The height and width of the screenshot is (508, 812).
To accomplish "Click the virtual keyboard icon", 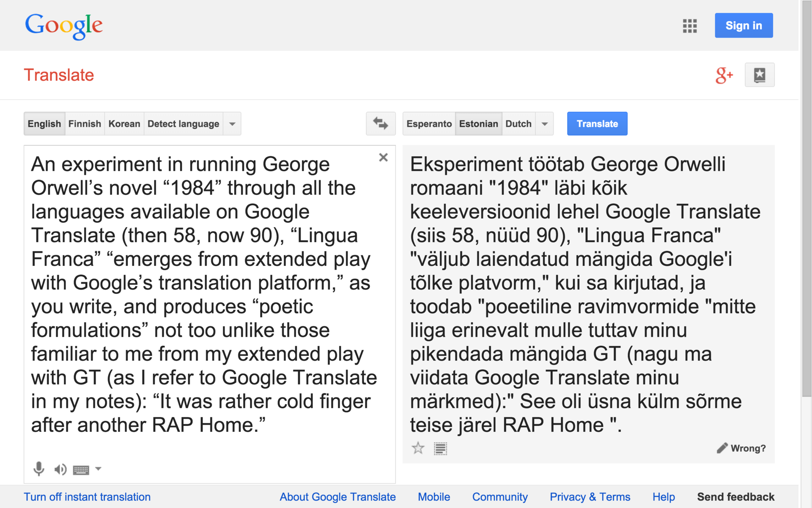I will [81, 469].
